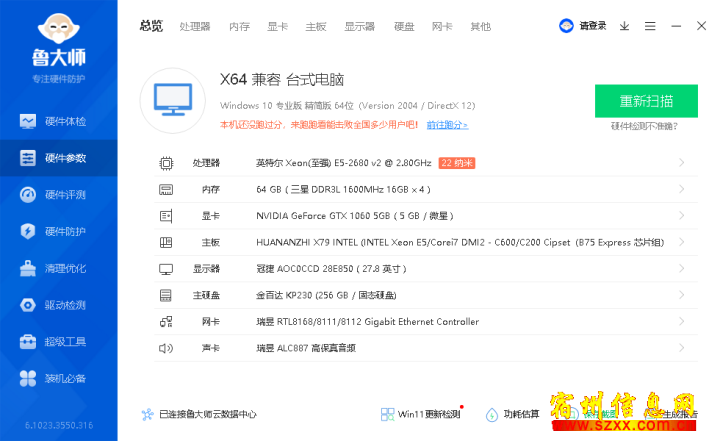Click RTL8168 Gigabit Ethernet Controller text
Viewport: 720px width, 441px height.
tap(367, 322)
